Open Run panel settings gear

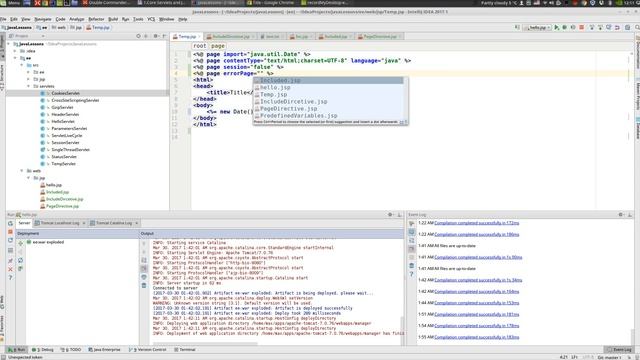[x=390, y=214]
